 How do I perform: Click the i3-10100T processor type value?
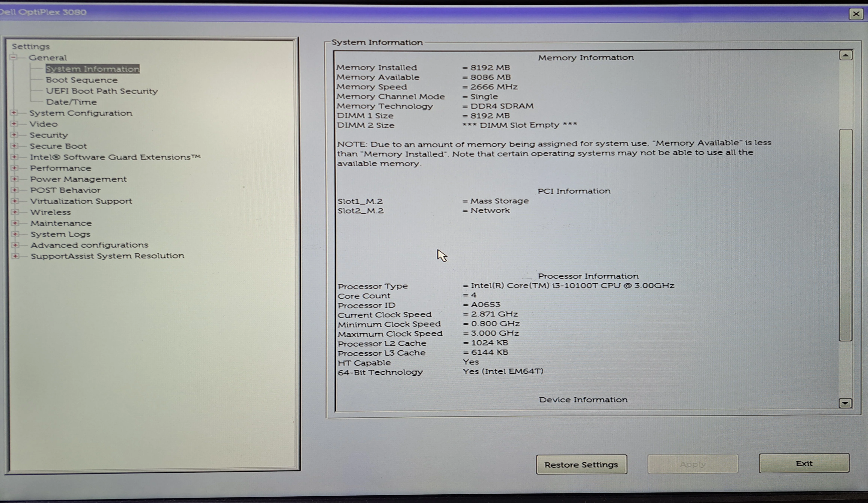pos(573,285)
